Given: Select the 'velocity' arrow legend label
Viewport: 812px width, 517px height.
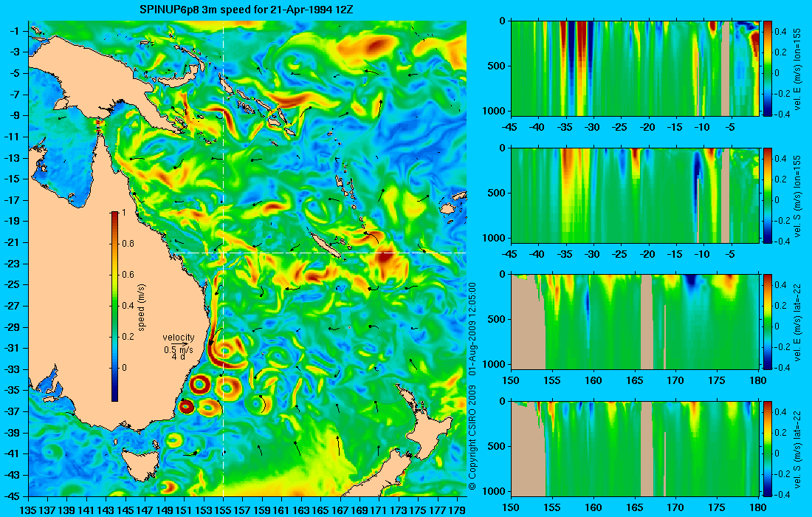Looking at the screenshot, I should pos(179,338).
